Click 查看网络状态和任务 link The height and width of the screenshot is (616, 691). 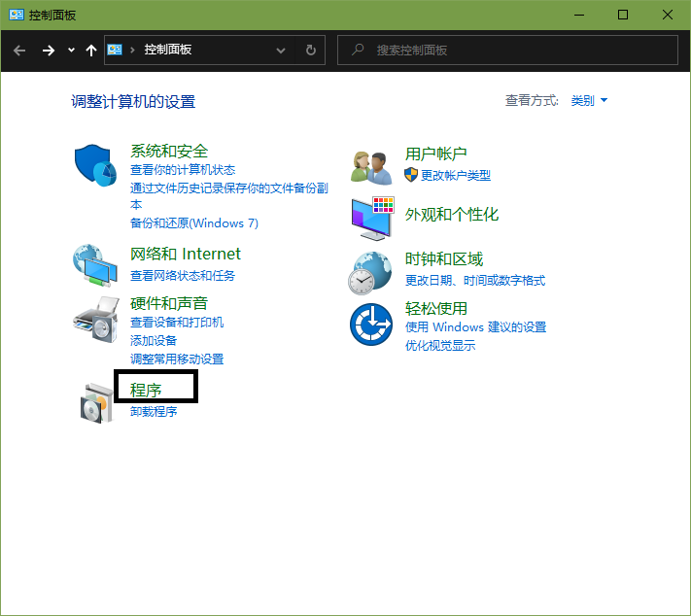point(183,275)
